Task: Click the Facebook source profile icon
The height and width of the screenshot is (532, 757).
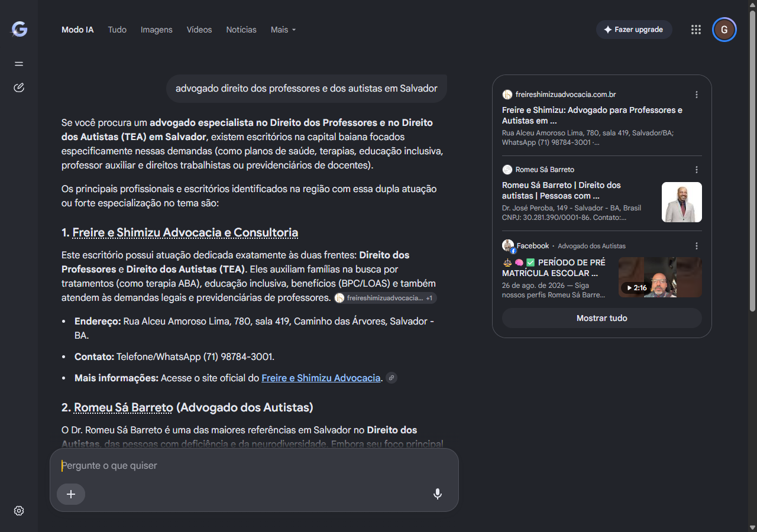Action: click(x=508, y=246)
